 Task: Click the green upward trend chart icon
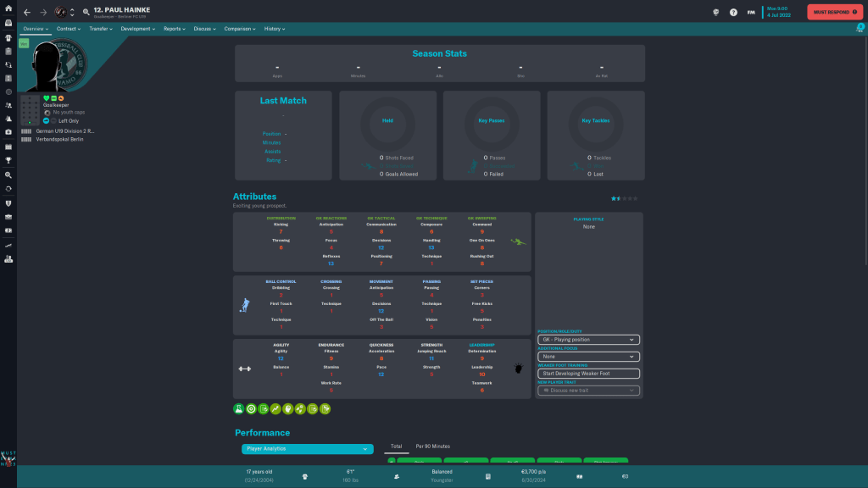(x=276, y=408)
